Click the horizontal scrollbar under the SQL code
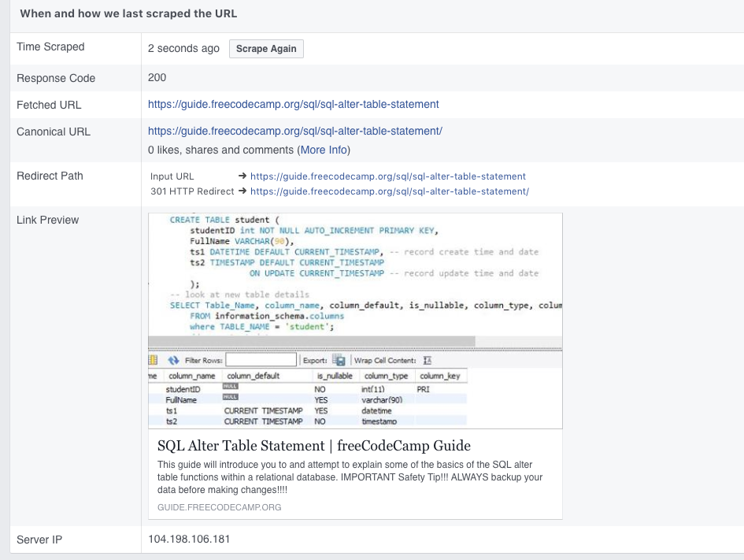The image size is (744, 560). [312, 341]
